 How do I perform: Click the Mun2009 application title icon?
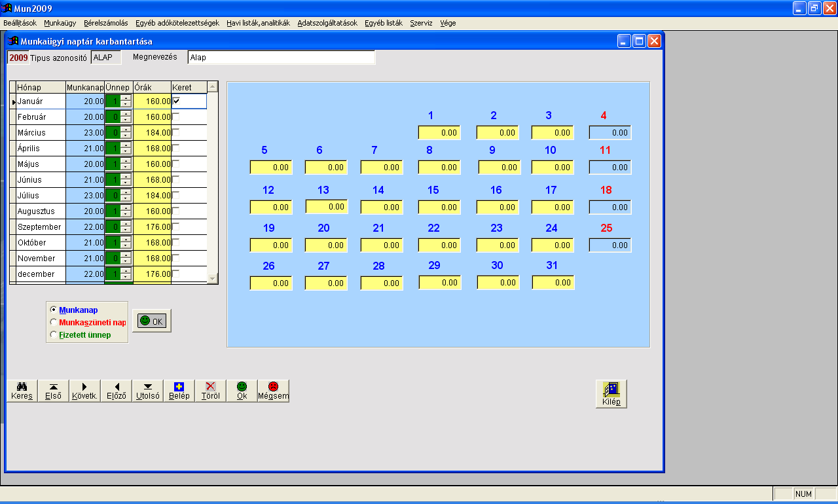pos(7,9)
